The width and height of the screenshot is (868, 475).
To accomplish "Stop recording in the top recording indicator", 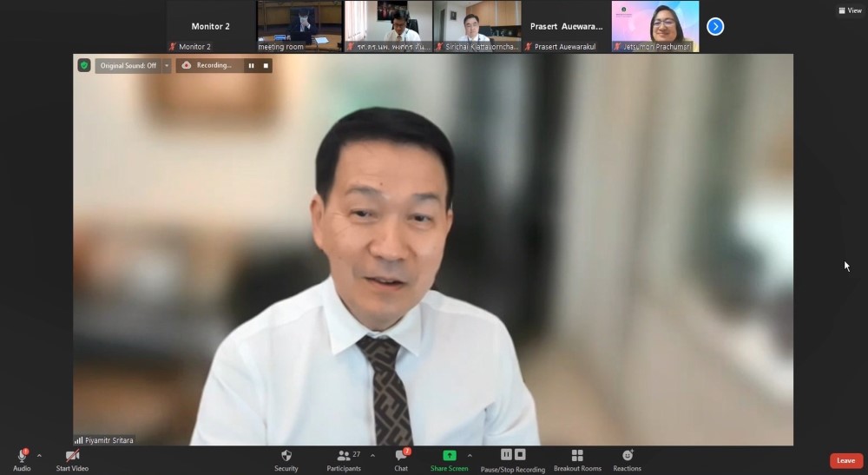I will pos(266,65).
